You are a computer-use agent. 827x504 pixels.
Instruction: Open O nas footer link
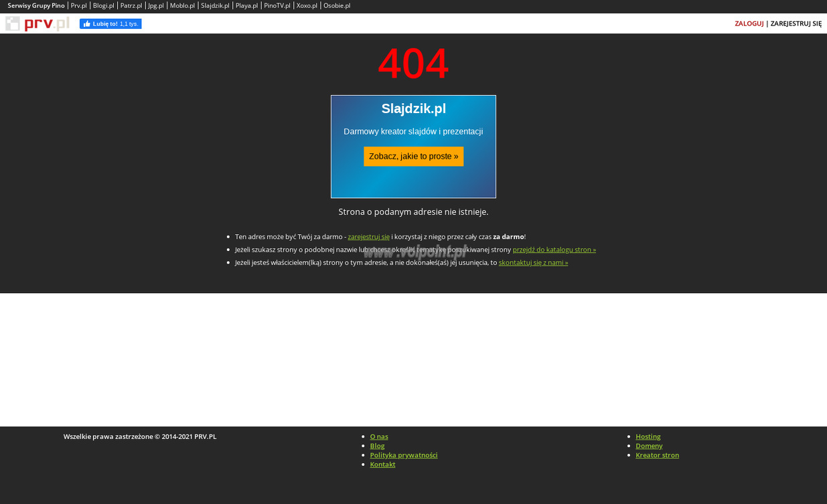(379, 436)
